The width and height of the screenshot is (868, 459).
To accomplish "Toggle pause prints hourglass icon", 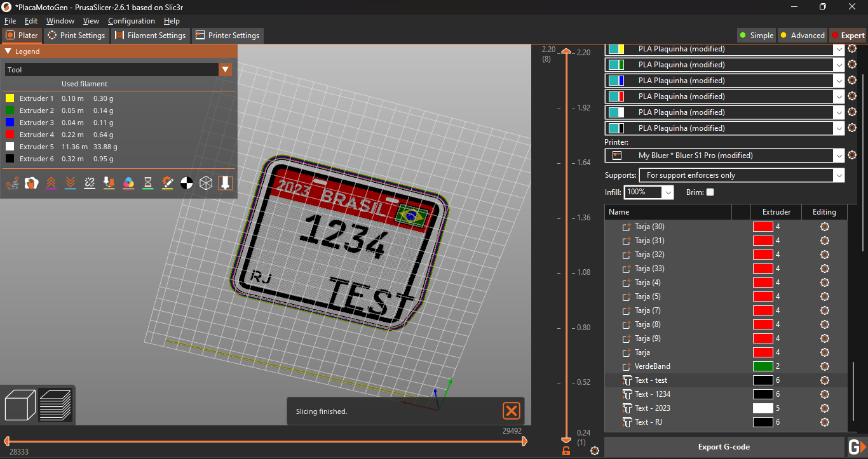I will pos(147,183).
